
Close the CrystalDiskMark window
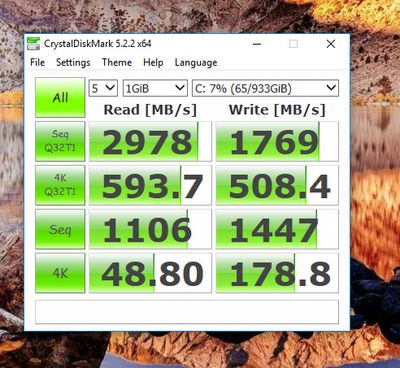coord(331,44)
